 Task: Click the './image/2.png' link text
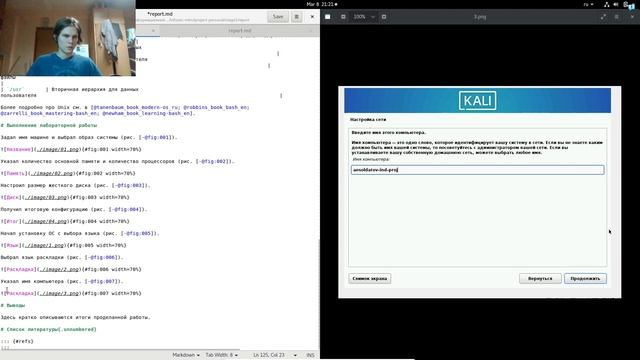[x=59, y=270]
